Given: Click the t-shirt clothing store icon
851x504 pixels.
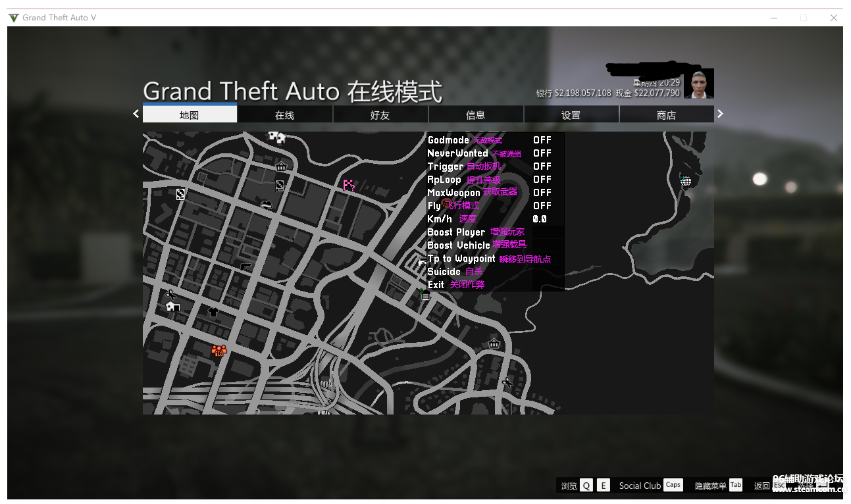Looking at the screenshot, I should pos(213,312).
